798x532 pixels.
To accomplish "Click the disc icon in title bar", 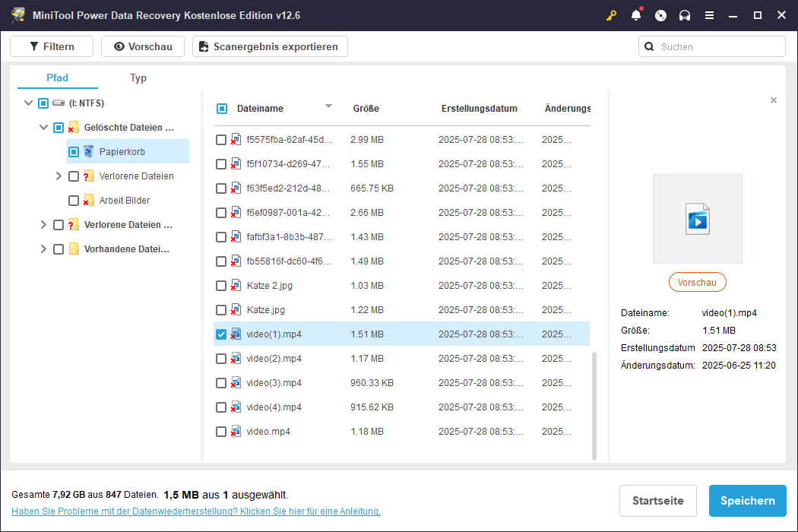I will tap(660, 15).
